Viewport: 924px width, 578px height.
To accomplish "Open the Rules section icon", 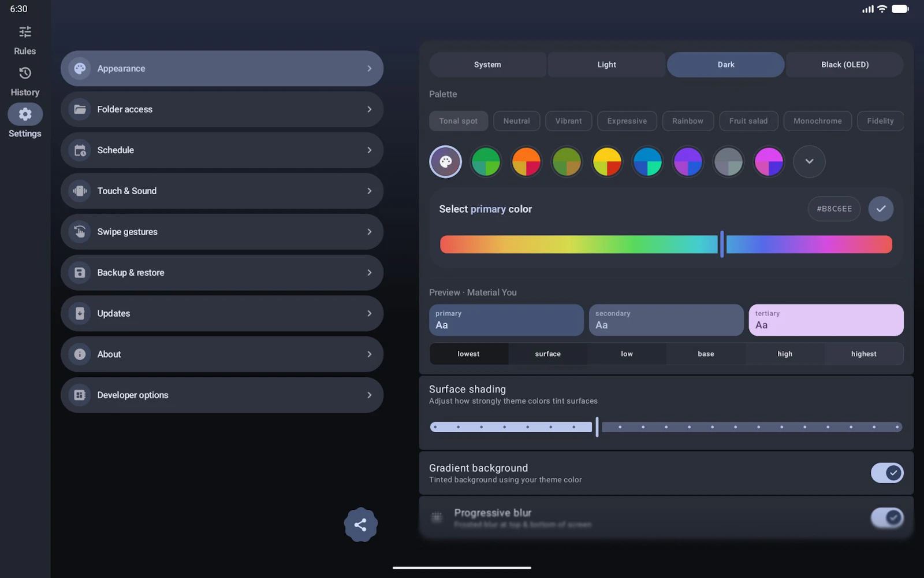I will coord(25,32).
